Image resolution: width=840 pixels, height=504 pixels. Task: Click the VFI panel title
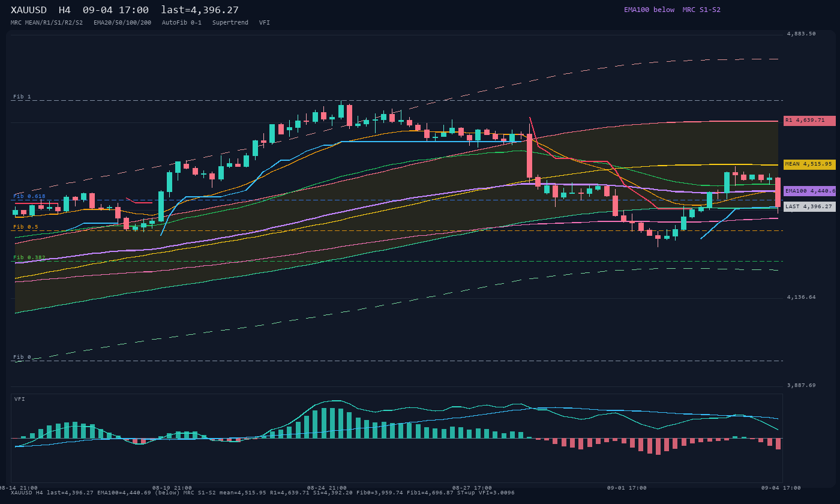click(x=20, y=399)
